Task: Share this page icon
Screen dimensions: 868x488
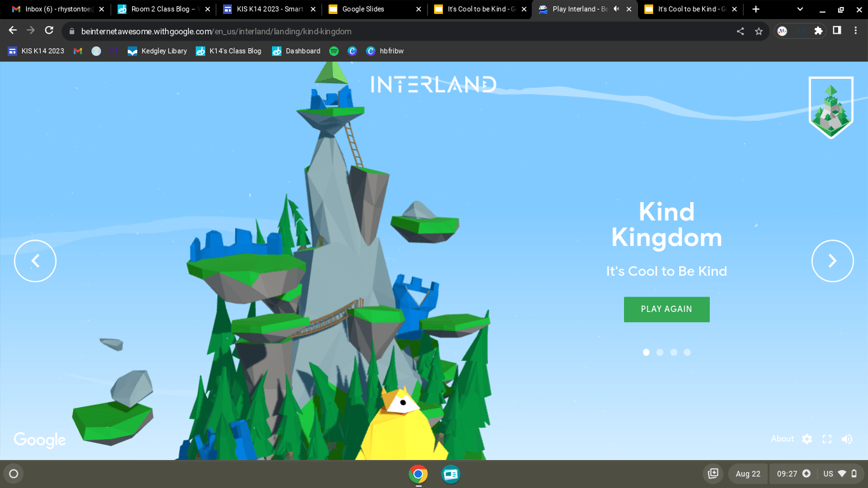Action: point(740,31)
